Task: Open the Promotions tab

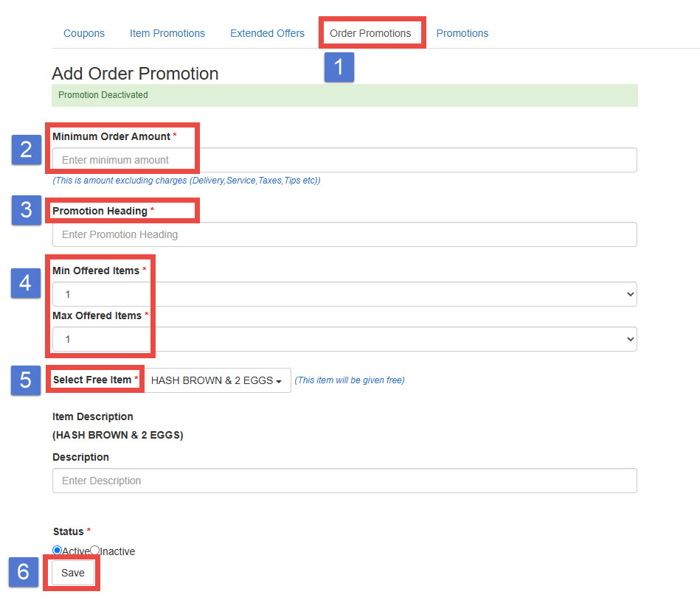Action: (x=462, y=33)
